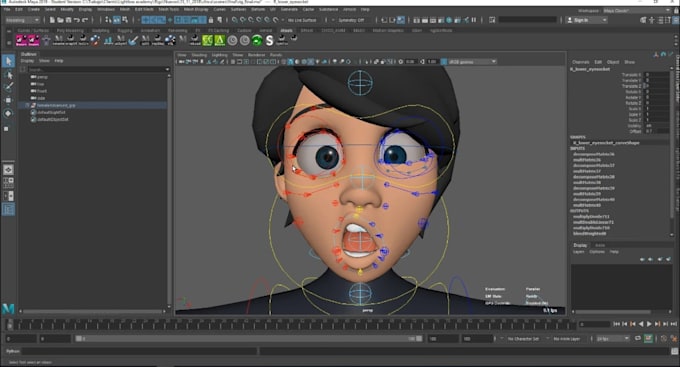Toggle Outliner layout button in toolbox
The image size is (680, 367).
click(8, 210)
